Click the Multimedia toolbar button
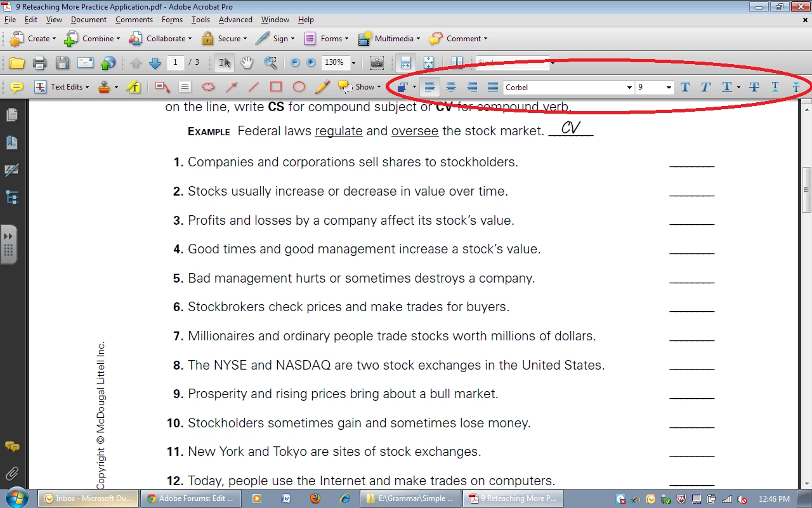The image size is (812, 508). (388, 39)
